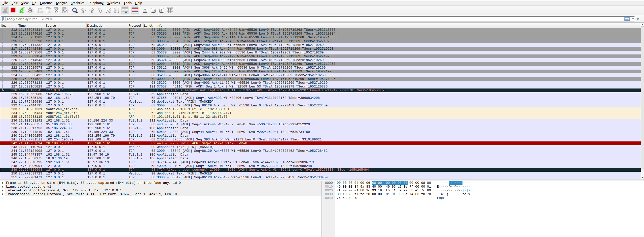Zoom in on packet list text
This screenshot has height=237, width=644.
point(145,10)
